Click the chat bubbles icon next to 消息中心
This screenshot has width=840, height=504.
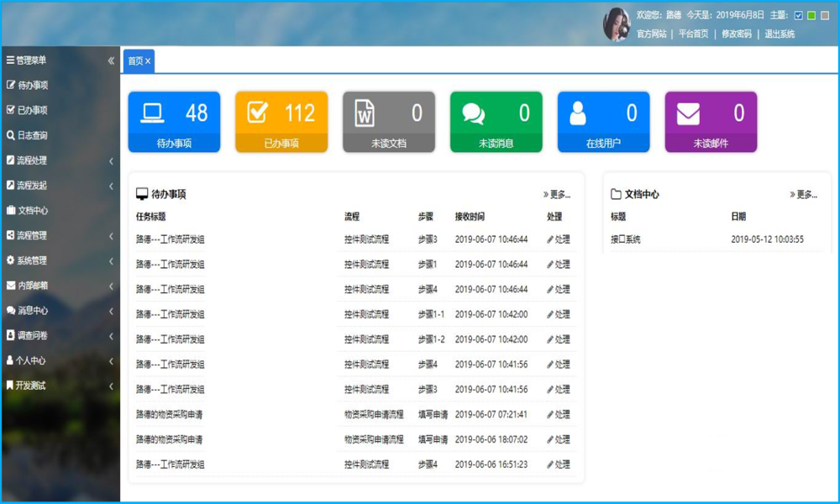(x=11, y=310)
